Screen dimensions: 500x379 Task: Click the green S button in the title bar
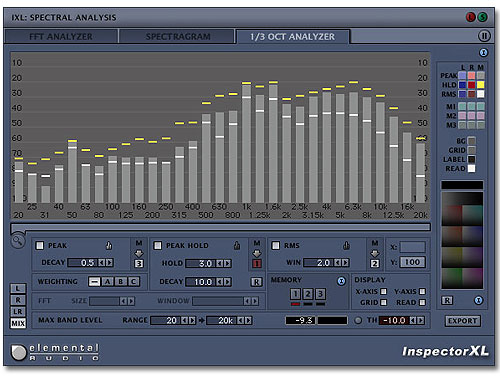point(482,17)
